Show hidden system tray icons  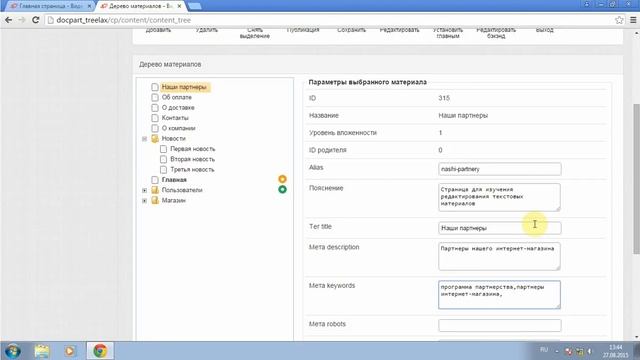[557, 351]
